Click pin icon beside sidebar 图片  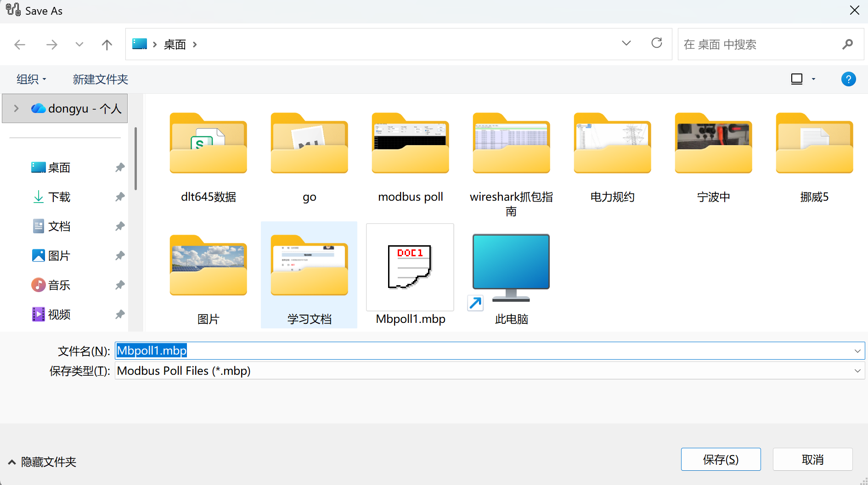click(120, 256)
